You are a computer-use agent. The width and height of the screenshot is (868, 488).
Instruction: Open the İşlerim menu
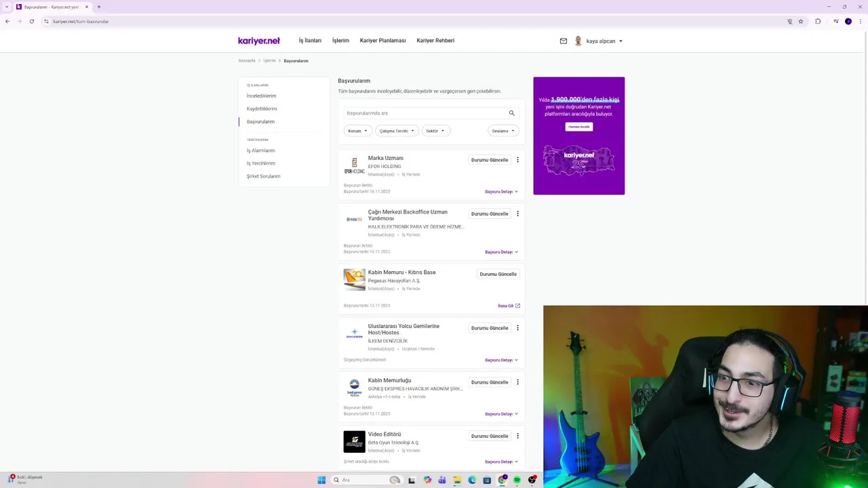pos(340,41)
